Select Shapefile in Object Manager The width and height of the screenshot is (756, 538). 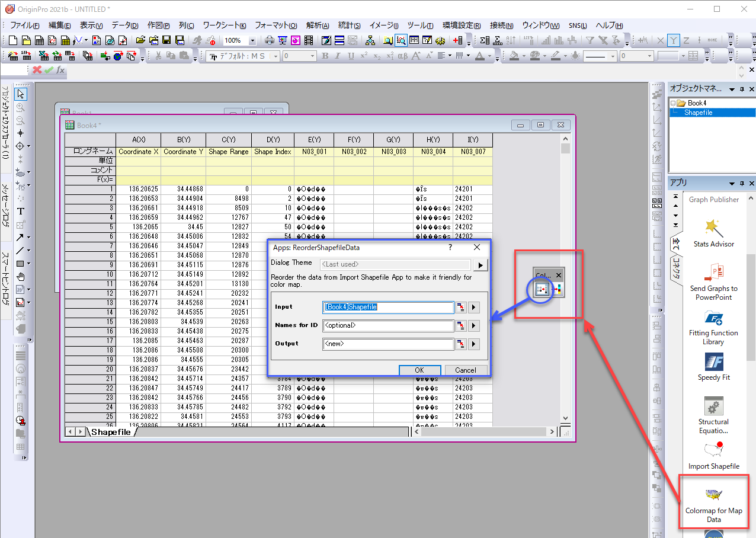(x=698, y=113)
